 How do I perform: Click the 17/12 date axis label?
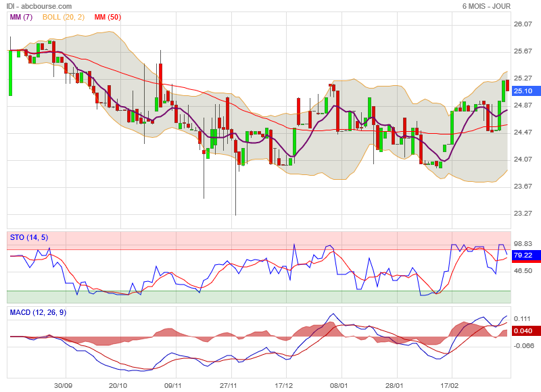point(283,386)
